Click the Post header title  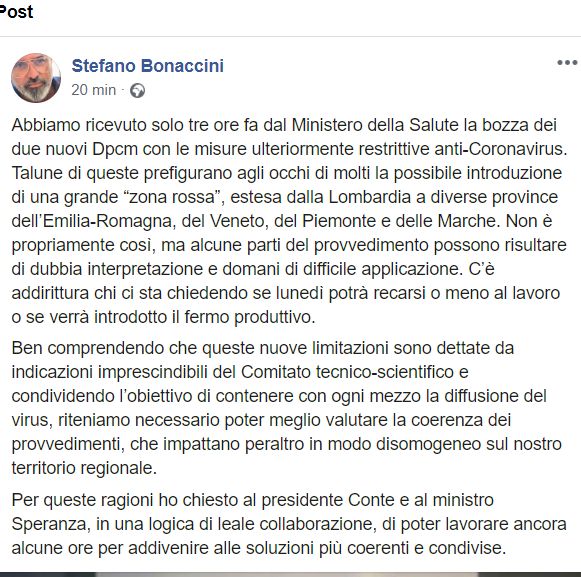click(16, 12)
